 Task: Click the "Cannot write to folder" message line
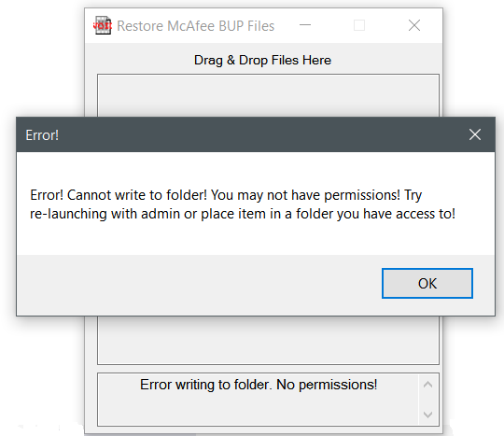[x=226, y=195]
